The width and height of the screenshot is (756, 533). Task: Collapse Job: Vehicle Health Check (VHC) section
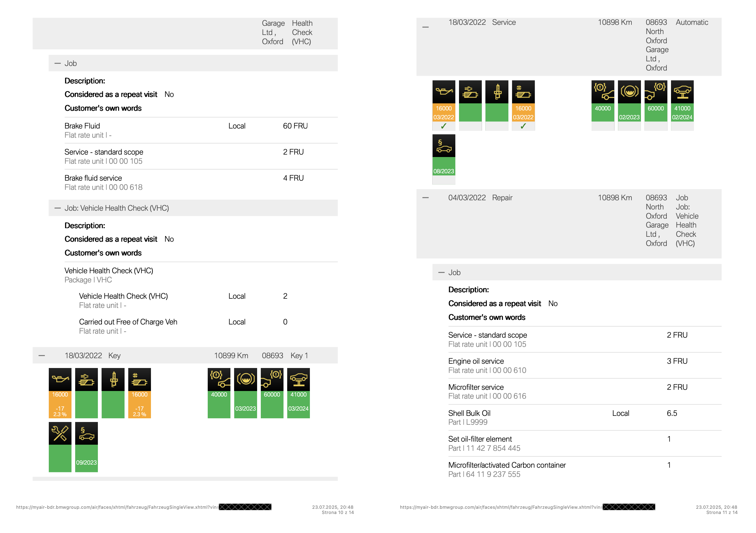[x=58, y=208]
